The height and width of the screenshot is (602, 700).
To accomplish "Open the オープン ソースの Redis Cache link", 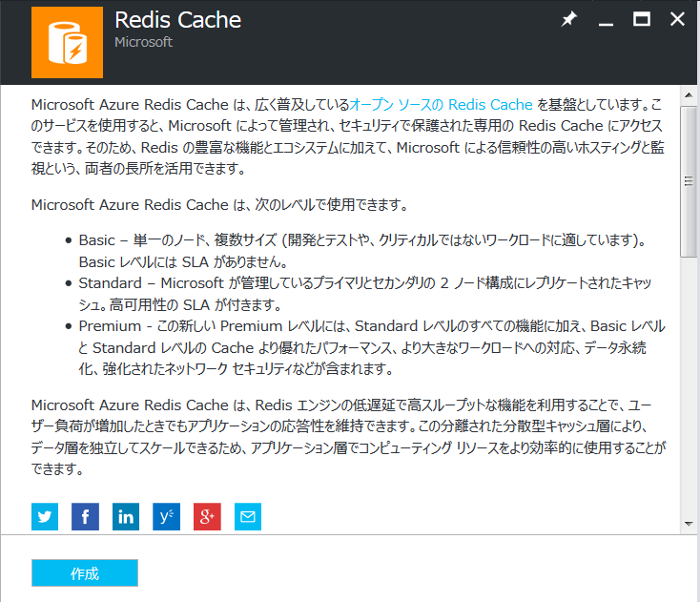I will click(441, 105).
